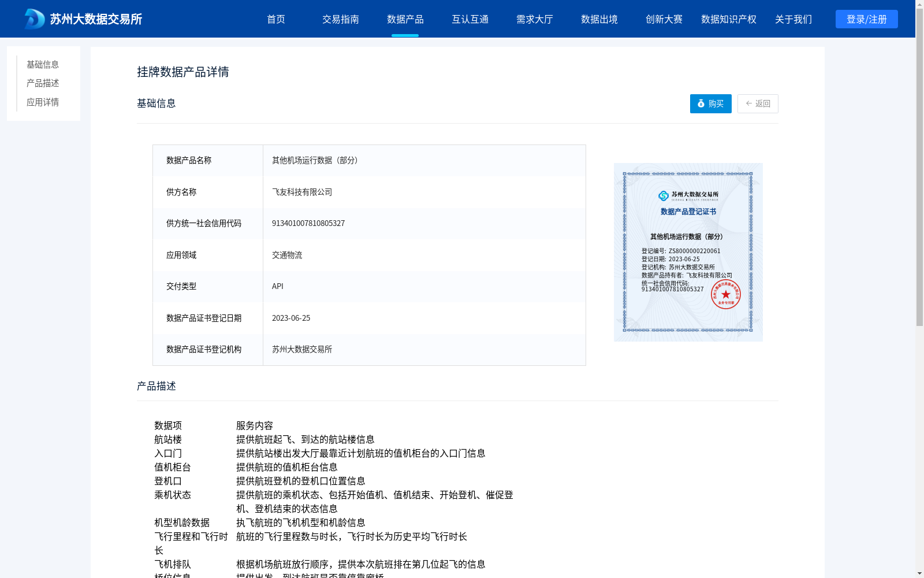Click the 供方名称 label cell
This screenshot has height=578, width=924.
208,192
